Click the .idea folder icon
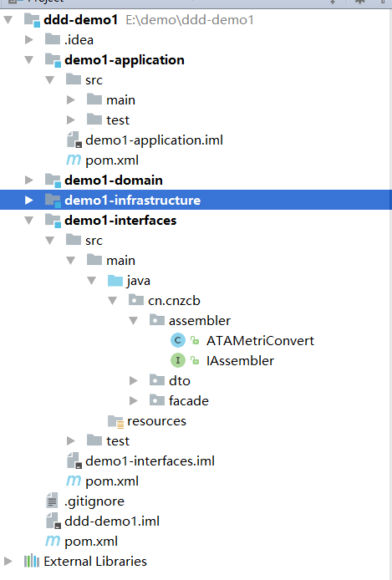This screenshot has width=392, height=580. [53, 39]
